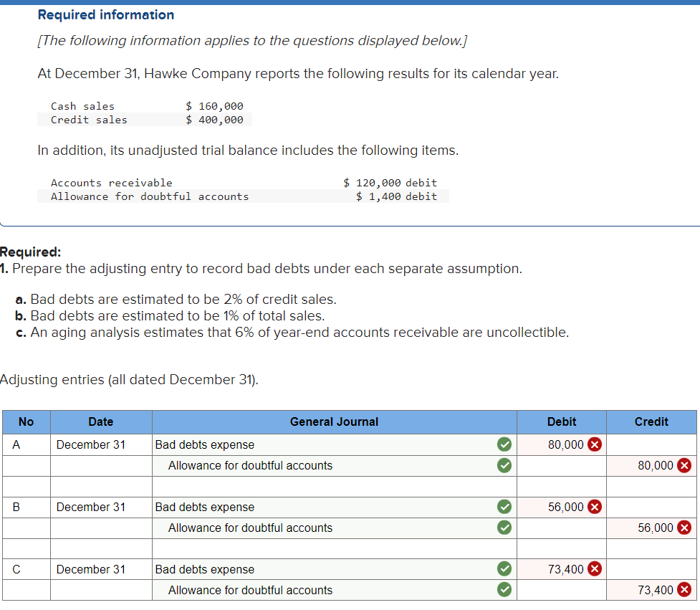Click the empty journal row below entry A
Screen dimensions: 700x610
(x=349, y=486)
